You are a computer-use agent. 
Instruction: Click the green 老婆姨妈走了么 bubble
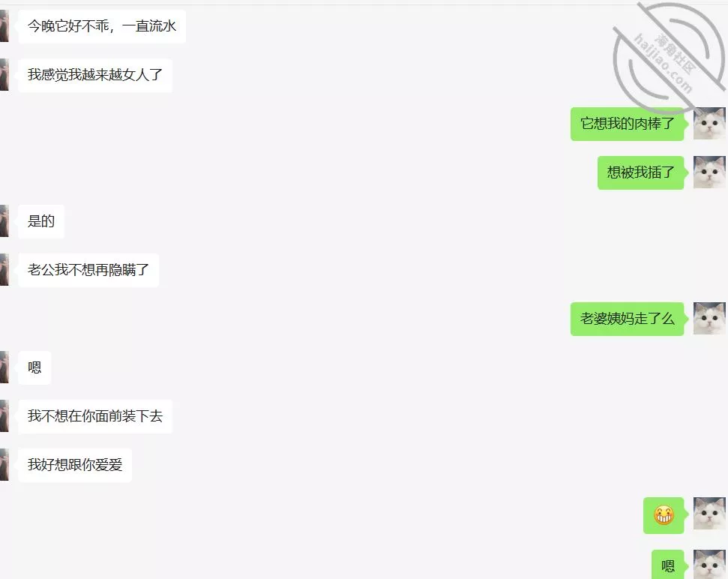(628, 319)
